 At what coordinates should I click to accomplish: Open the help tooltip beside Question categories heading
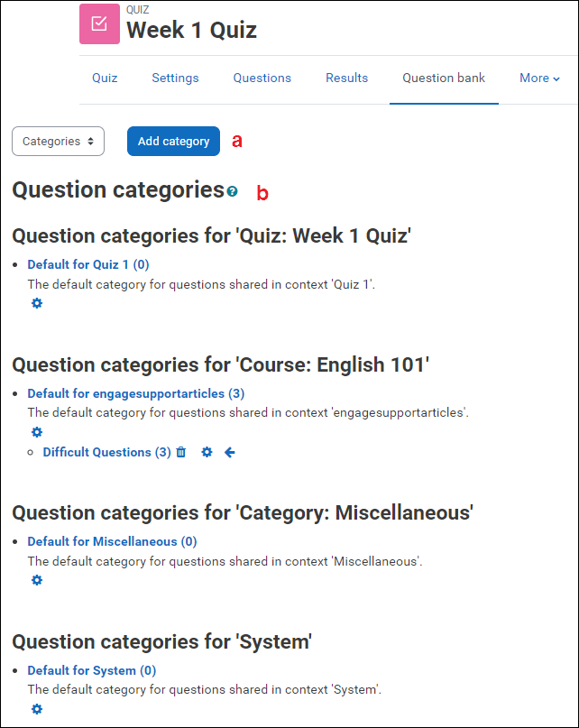232,190
